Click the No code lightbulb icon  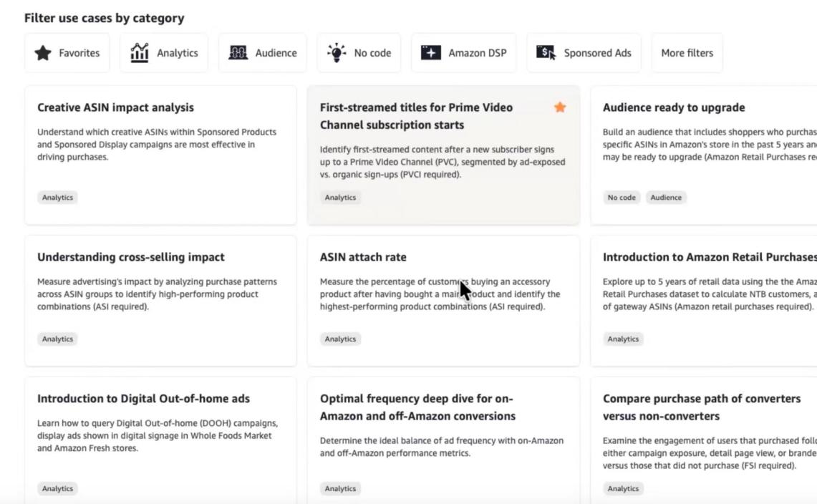[336, 53]
